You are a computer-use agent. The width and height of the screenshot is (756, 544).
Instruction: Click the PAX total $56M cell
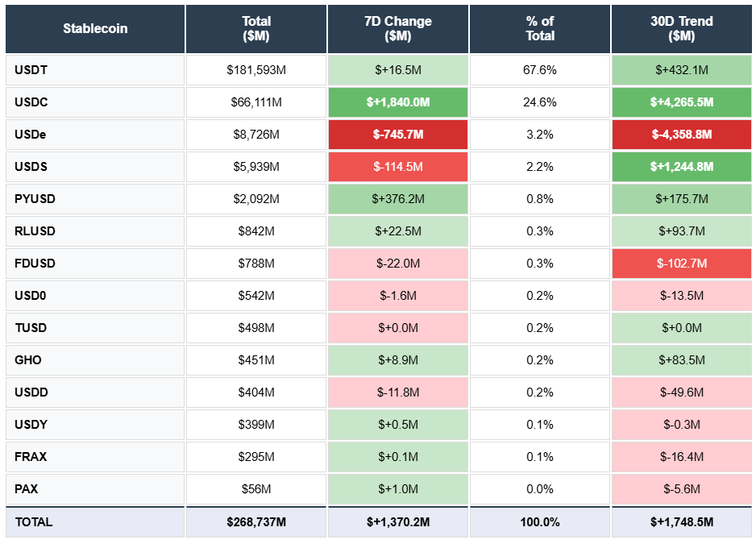(256, 489)
